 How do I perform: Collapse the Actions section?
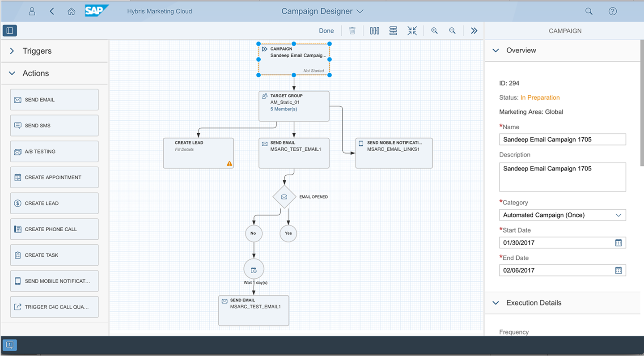pos(13,73)
